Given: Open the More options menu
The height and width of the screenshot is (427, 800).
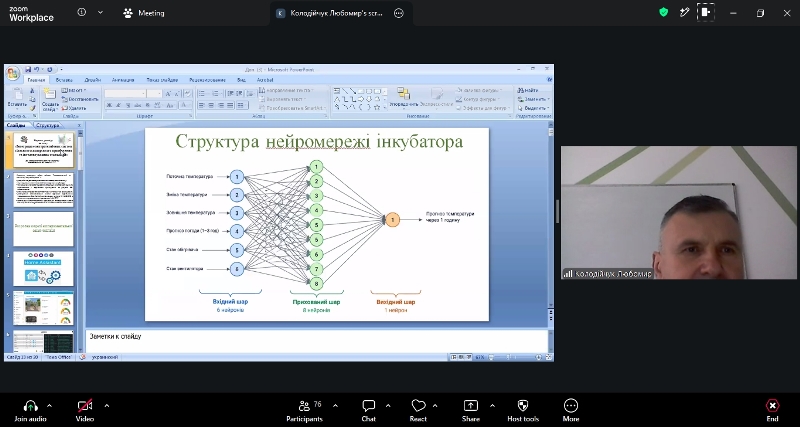Looking at the screenshot, I should 571,406.
